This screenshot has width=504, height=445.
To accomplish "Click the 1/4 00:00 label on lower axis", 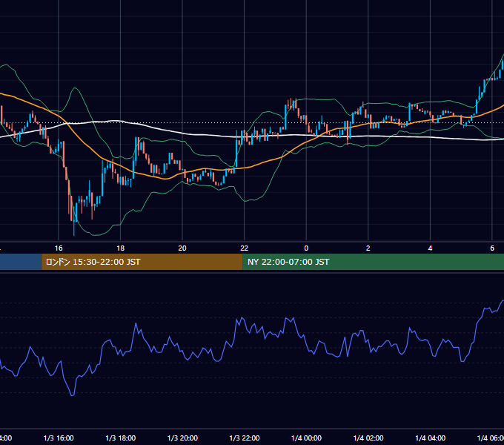I will (306, 438).
